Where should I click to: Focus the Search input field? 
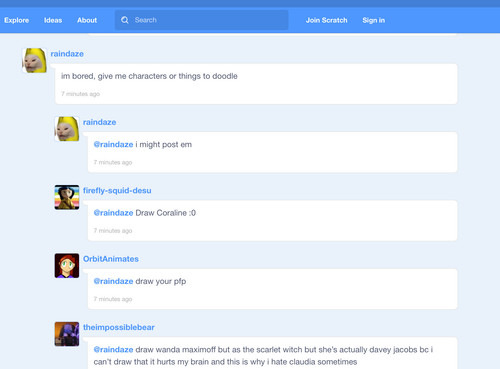[202, 20]
